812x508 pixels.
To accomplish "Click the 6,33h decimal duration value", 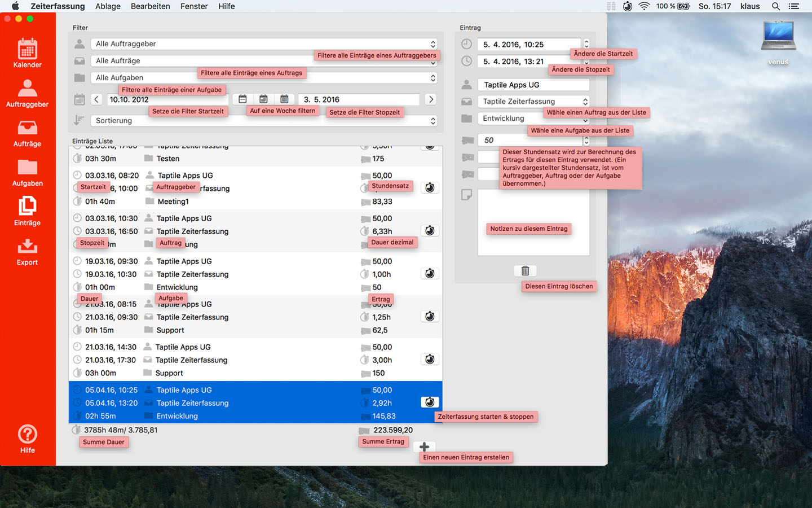I will click(382, 231).
